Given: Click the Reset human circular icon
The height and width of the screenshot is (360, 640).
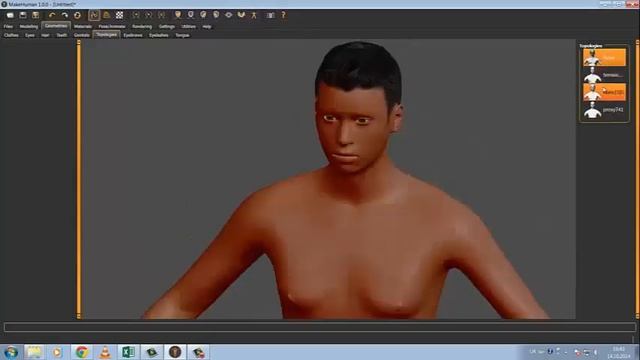Looking at the screenshot, I should click(x=77, y=15).
